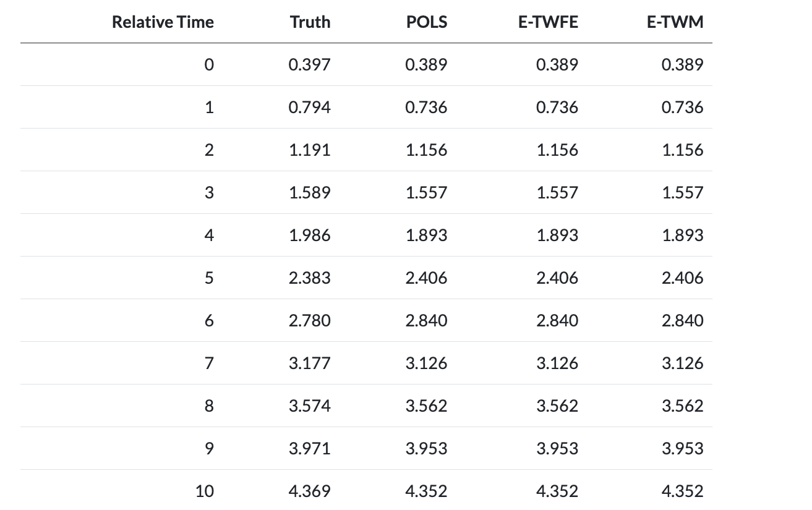Click POLS value 2.840
Viewport: 812px width, 510px height.
click(x=426, y=321)
